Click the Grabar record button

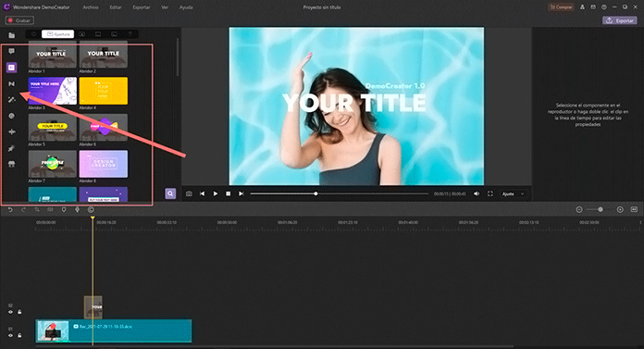[x=19, y=20]
